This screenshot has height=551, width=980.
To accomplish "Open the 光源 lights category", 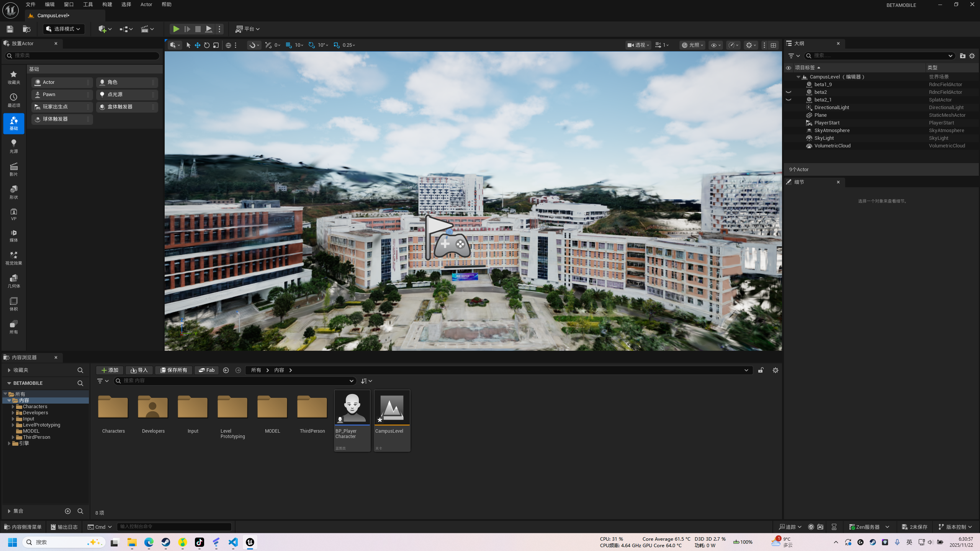I will [13, 146].
